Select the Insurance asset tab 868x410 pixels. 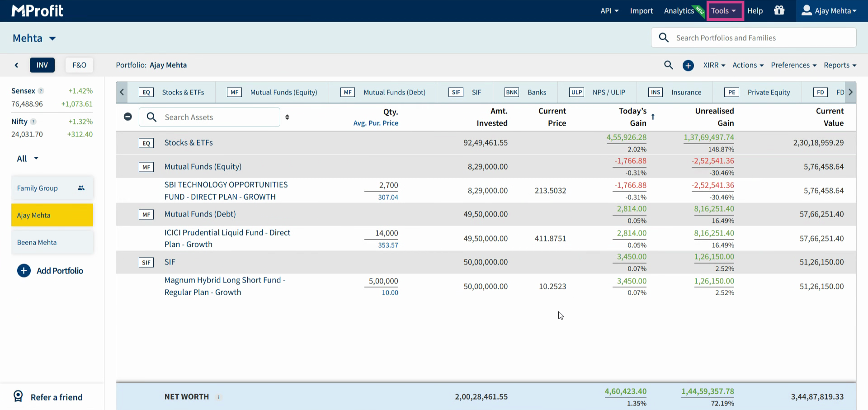click(x=675, y=92)
